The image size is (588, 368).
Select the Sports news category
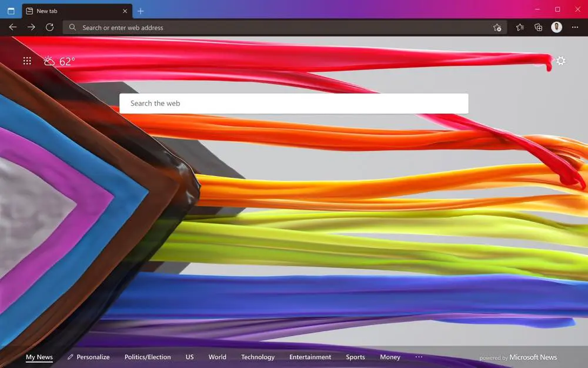pos(355,357)
